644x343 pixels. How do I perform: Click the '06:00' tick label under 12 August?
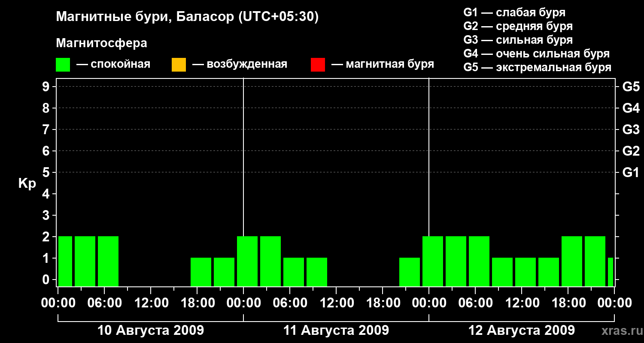tap(475, 303)
